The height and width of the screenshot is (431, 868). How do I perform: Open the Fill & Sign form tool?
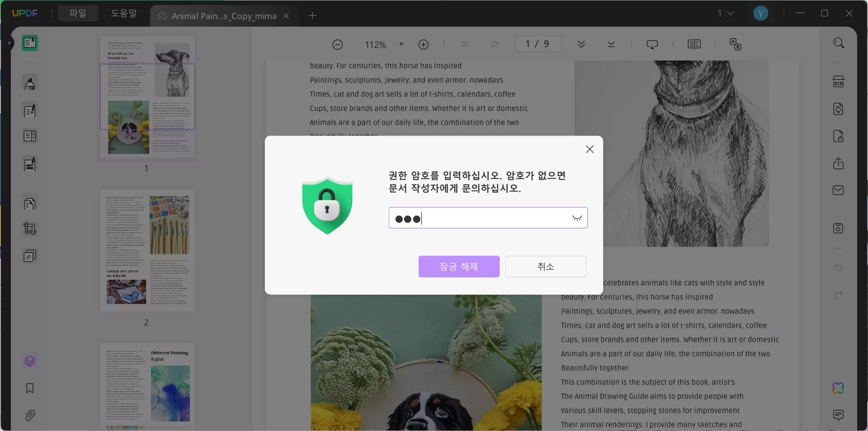pos(30,164)
